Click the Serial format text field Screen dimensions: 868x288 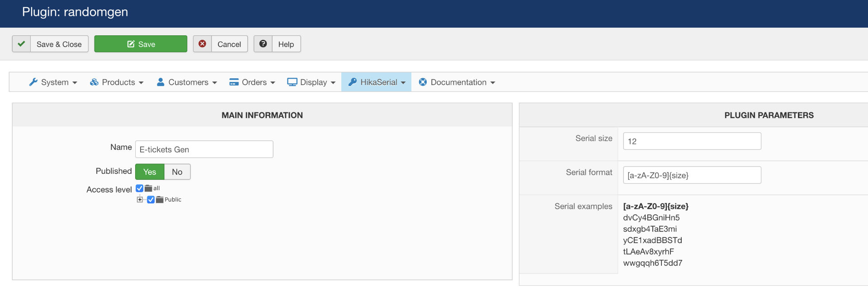coord(692,175)
